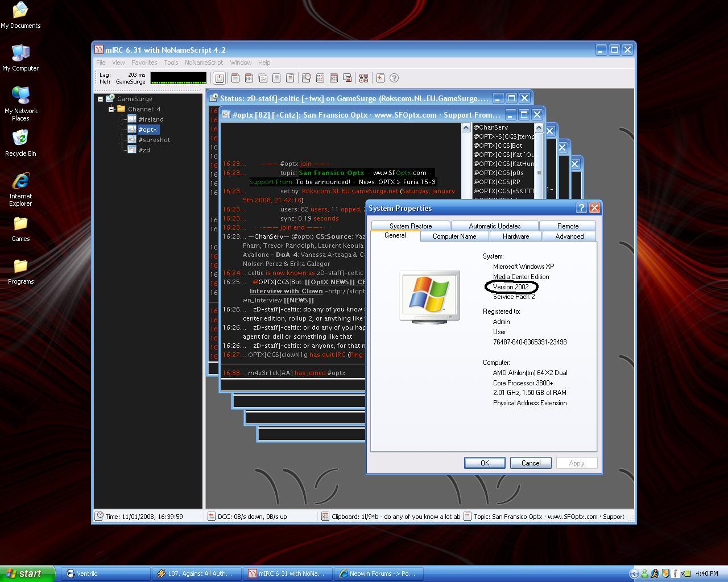Open the NVIDIA icon in the system tray
This screenshot has height=582, width=728.
pos(686,574)
